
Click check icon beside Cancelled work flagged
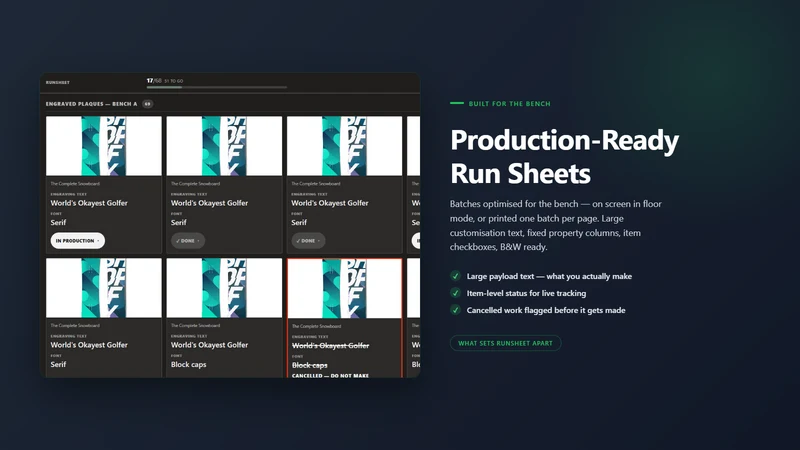tap(455, 310)
